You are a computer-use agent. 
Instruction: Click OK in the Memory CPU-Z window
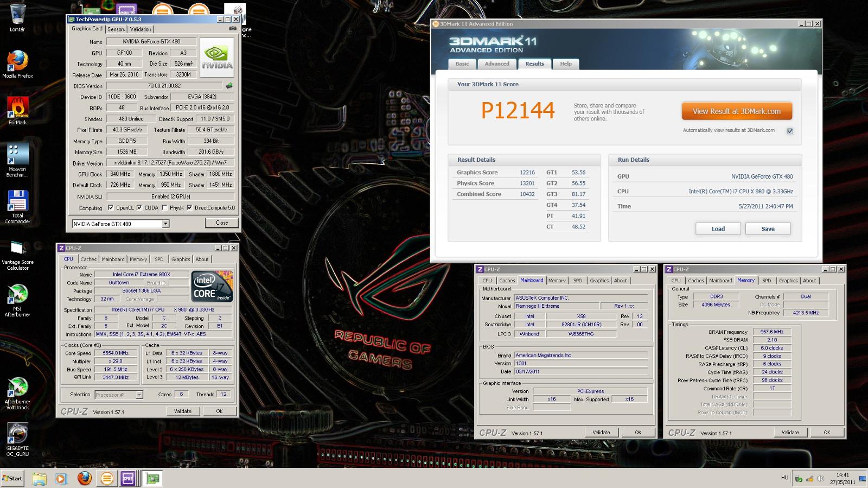[827, 433]
